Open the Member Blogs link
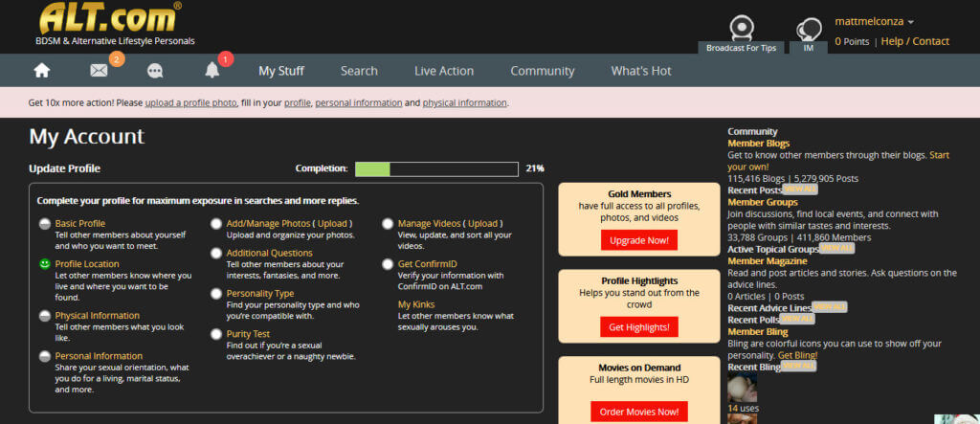This screenshot has width=980, height=424. coord(758,144)
